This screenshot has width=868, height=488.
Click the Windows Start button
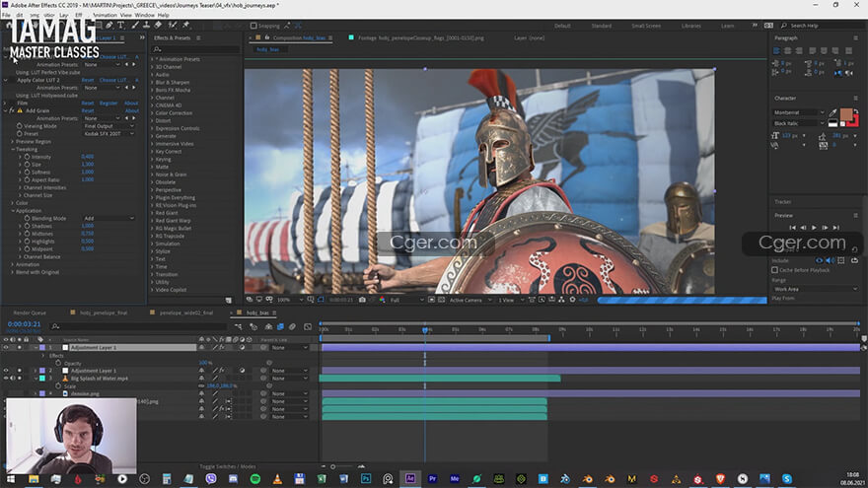point(11,478)
